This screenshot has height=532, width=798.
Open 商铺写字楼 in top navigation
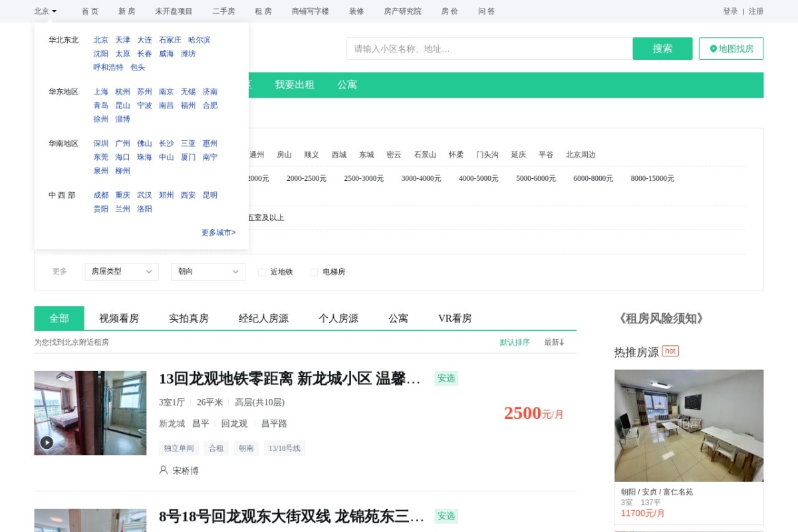(310, 11)
